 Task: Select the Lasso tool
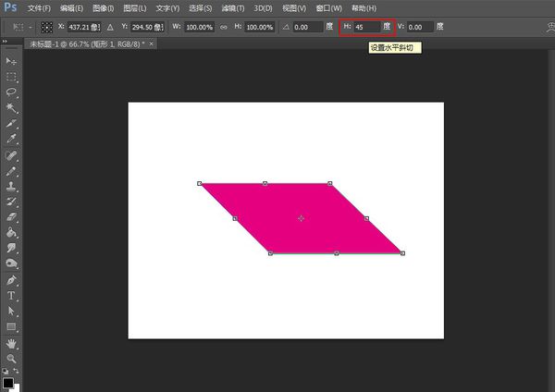click(x=12, y=92)
